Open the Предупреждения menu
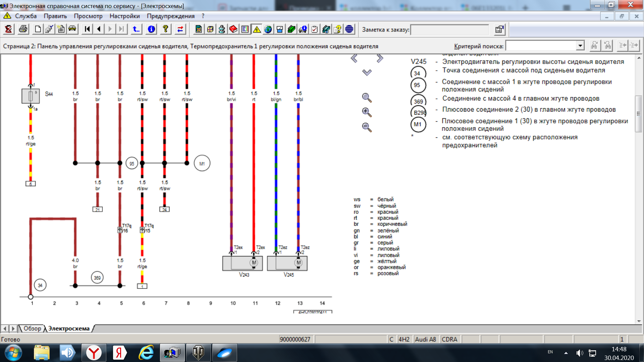The height and width of the screenshot is (362, 644). click(171, 16)
